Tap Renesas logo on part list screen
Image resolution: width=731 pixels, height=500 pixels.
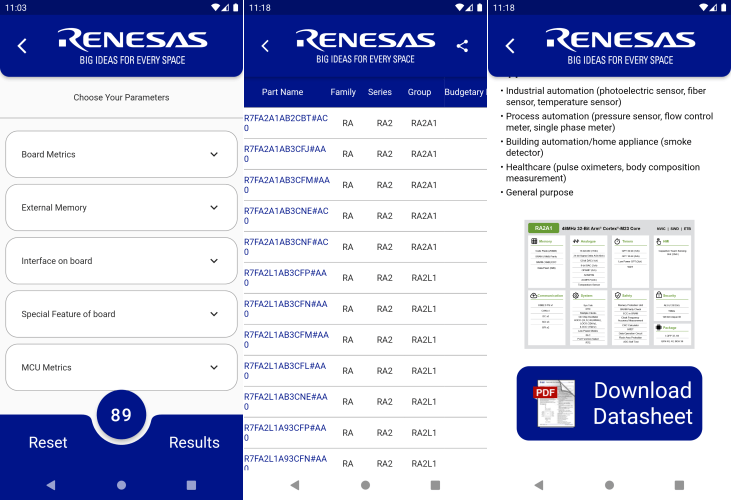(x=366, y=46)
